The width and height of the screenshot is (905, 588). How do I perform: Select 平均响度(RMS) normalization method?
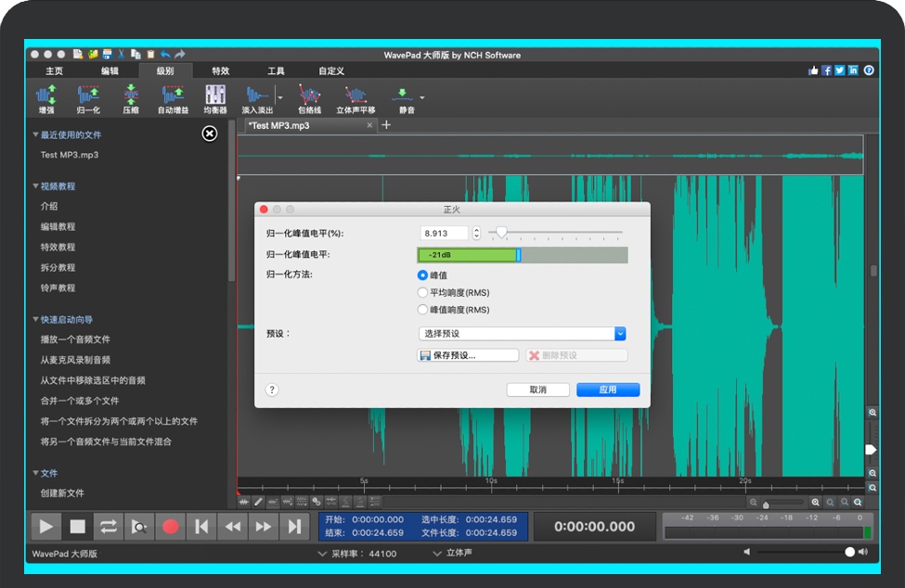click(423, 292)
